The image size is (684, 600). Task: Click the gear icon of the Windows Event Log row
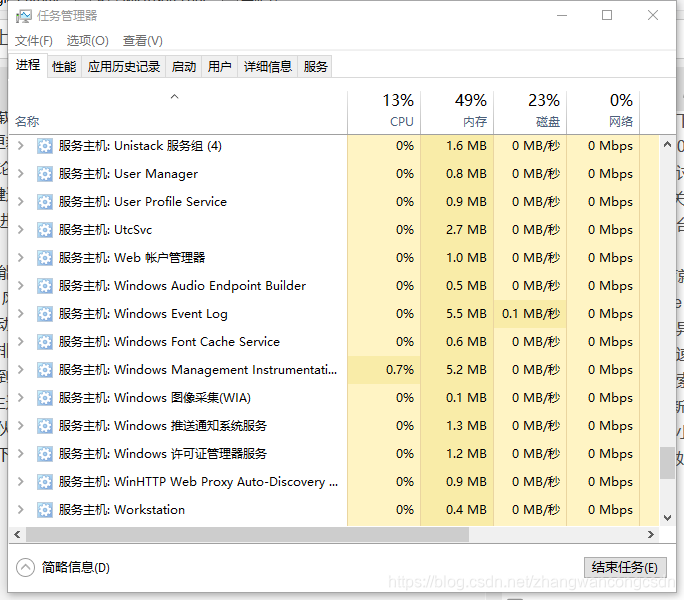[44, 314]
